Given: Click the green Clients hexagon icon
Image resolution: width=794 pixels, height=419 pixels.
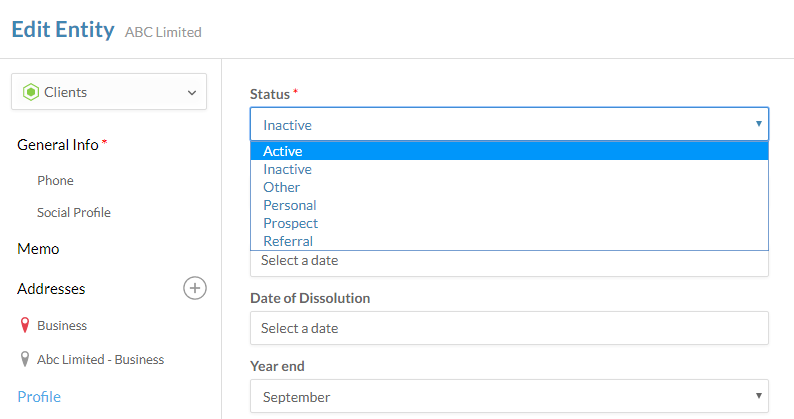Looking at the screenshot, I should [x=30, y=92].
